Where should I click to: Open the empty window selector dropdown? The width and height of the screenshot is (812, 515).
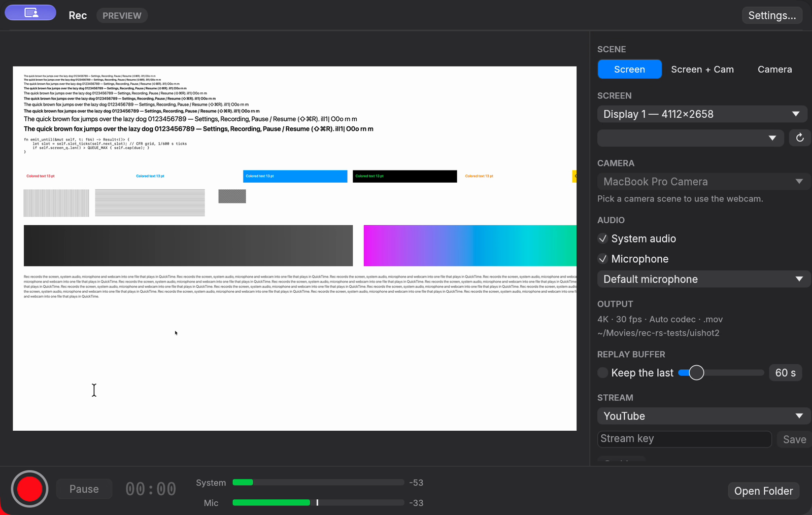[x=690, y=138]
